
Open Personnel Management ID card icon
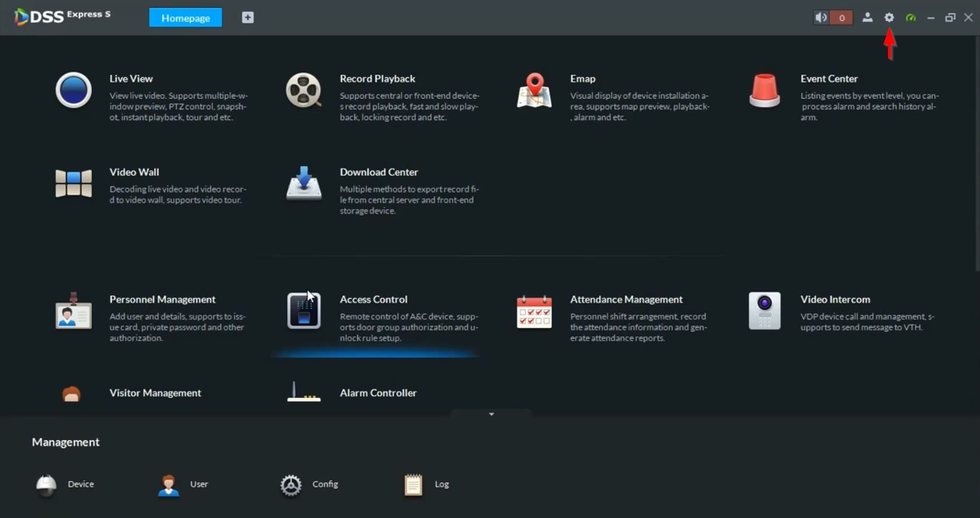click(73, 311)
